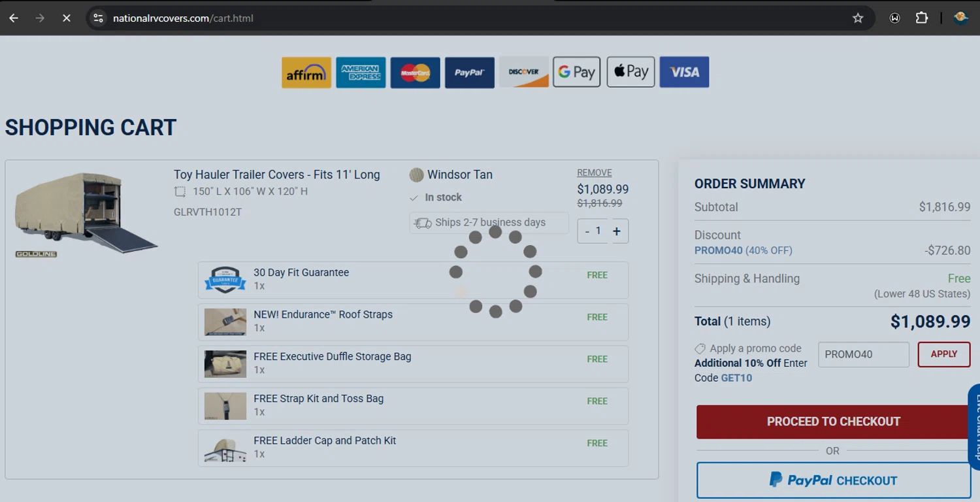980x502 pixels.
Task: Click the shipping truck icon
Action: pos(423,223)
